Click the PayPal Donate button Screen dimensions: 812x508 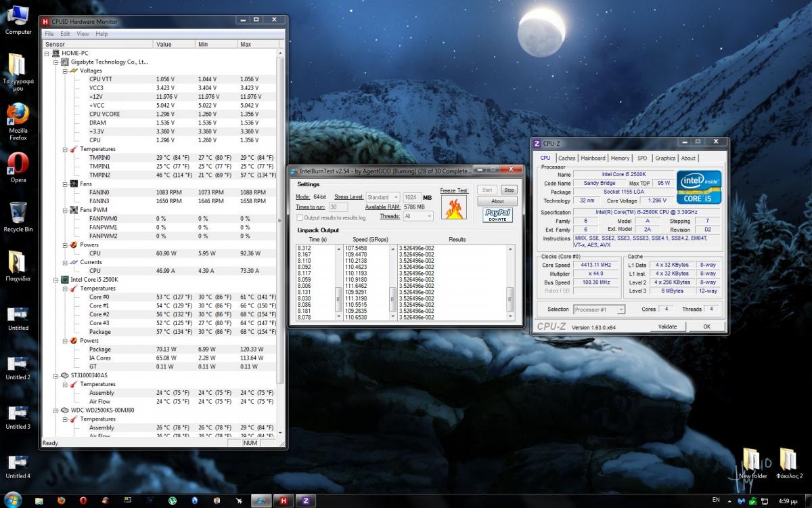497,215
